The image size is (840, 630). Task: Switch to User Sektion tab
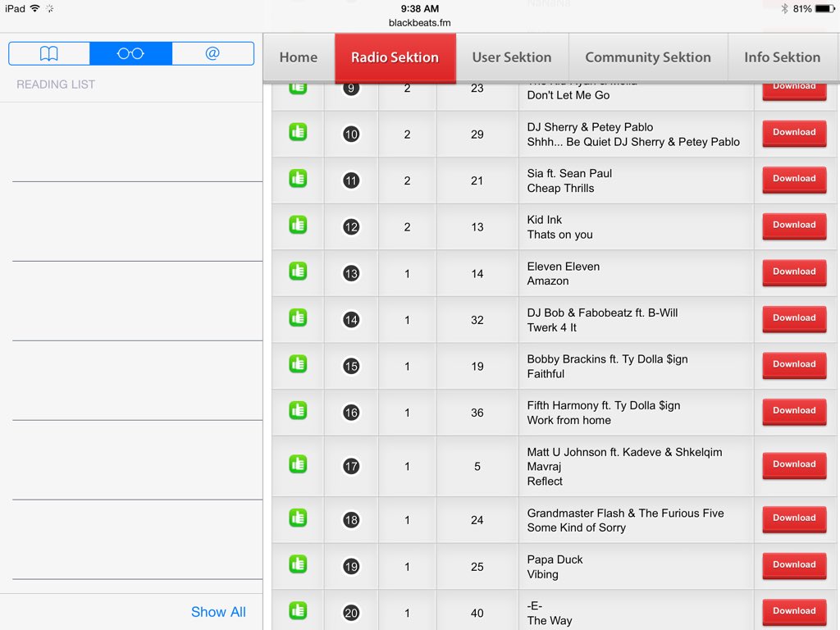512,57
